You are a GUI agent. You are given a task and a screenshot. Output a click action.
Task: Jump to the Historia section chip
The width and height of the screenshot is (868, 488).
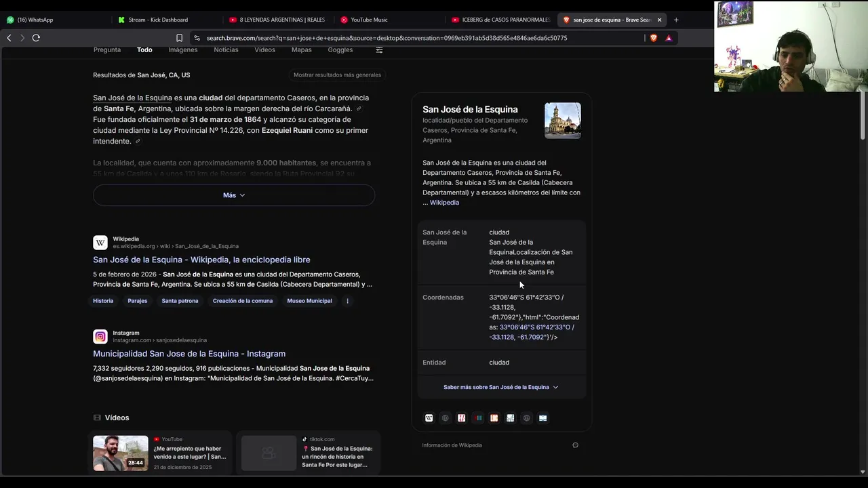[103, 301]
